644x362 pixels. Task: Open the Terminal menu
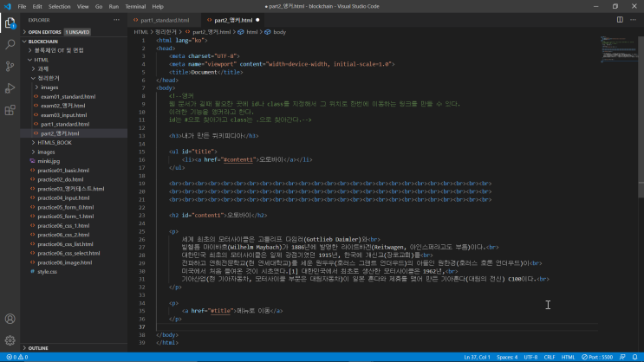click(135, 7)
